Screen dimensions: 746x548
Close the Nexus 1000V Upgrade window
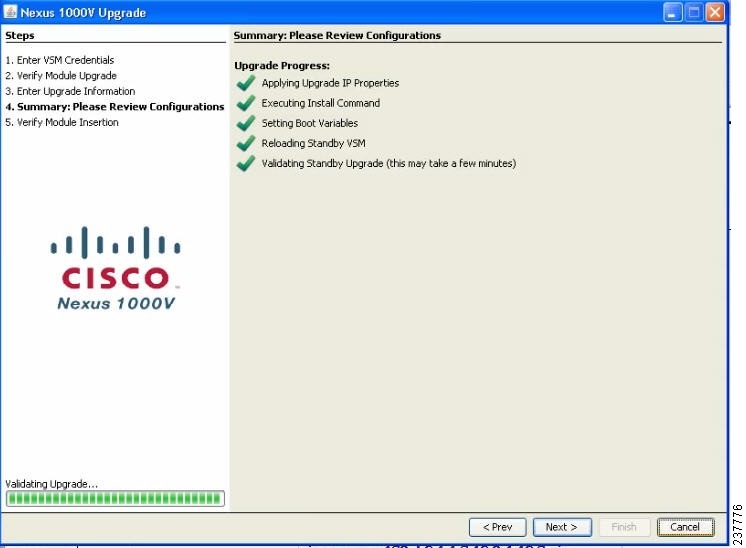tap(715, 12)
